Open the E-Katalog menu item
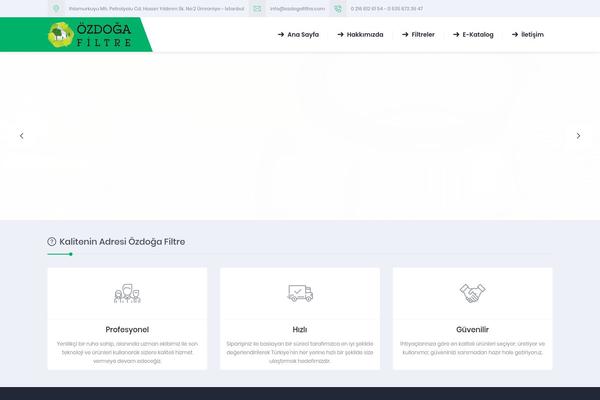 (x=473, y=34)
